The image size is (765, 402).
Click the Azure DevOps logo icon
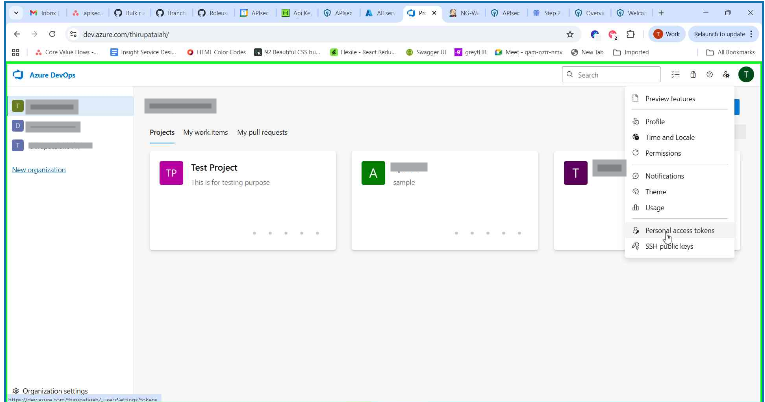click(17, 75)
